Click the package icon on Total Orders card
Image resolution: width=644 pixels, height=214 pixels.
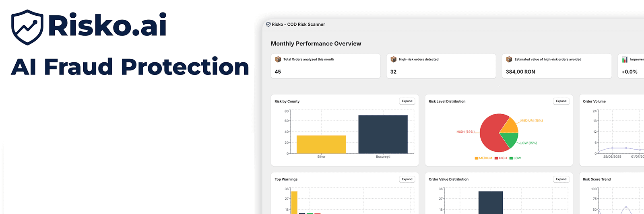278,60
